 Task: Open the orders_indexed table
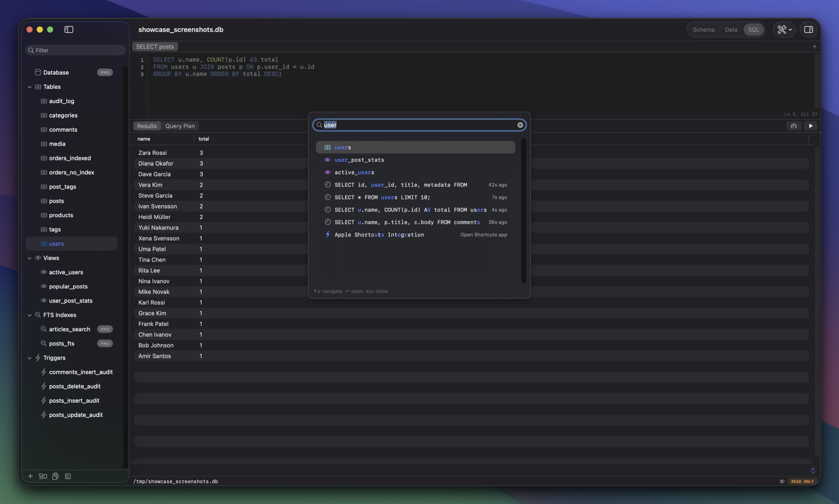click(x=72, y=158)
